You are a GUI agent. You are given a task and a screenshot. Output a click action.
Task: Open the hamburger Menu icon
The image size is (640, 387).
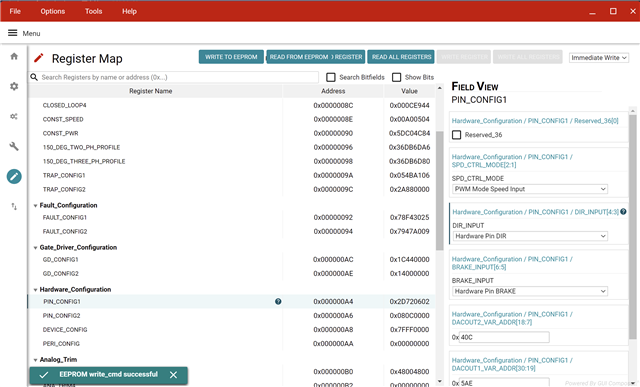13,33
